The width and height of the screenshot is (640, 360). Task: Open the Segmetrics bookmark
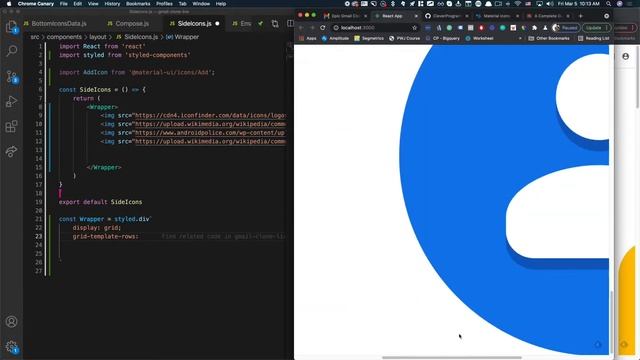point(369,38)
